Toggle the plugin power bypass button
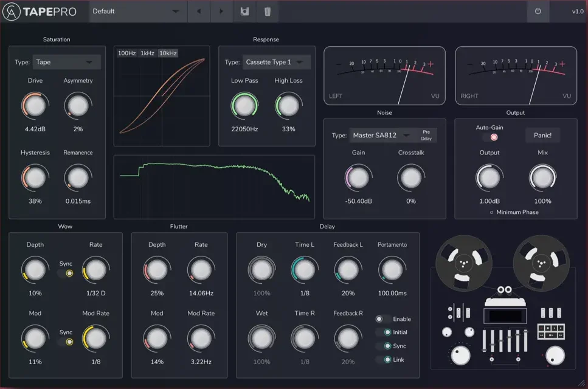Image resolution: width=588 pixels, height=389 pixels. pyautogui.click(x=538, y=11)
